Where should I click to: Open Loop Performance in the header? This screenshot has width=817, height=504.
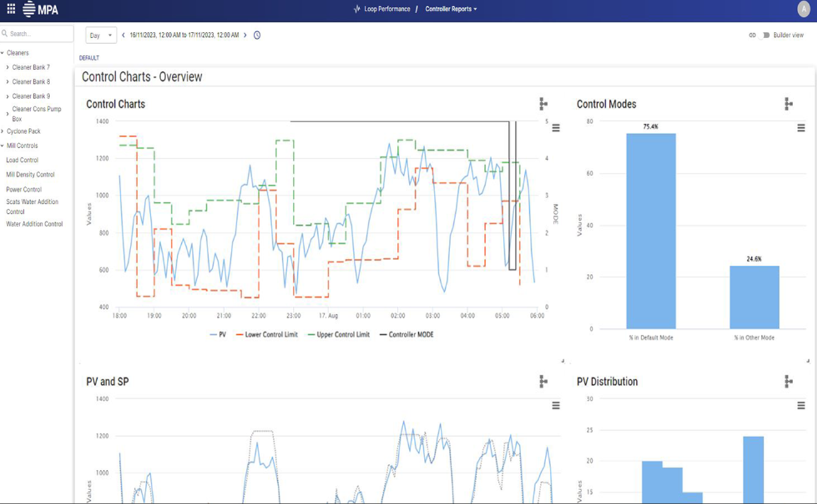(x=387, y=9)
